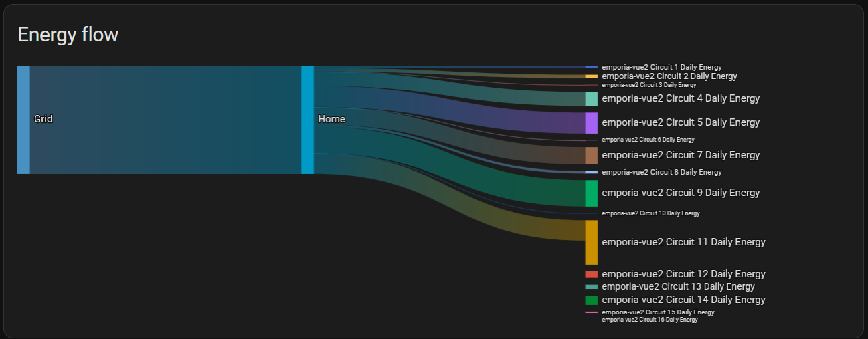Image resolution: width=868 pixels, height=339 pixels.
Task: Click the Circuit 2 yellow node
Action: point(591,76)
